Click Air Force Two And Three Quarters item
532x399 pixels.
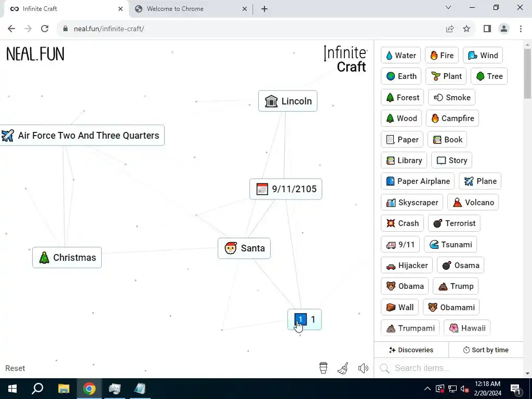point(82,136)
